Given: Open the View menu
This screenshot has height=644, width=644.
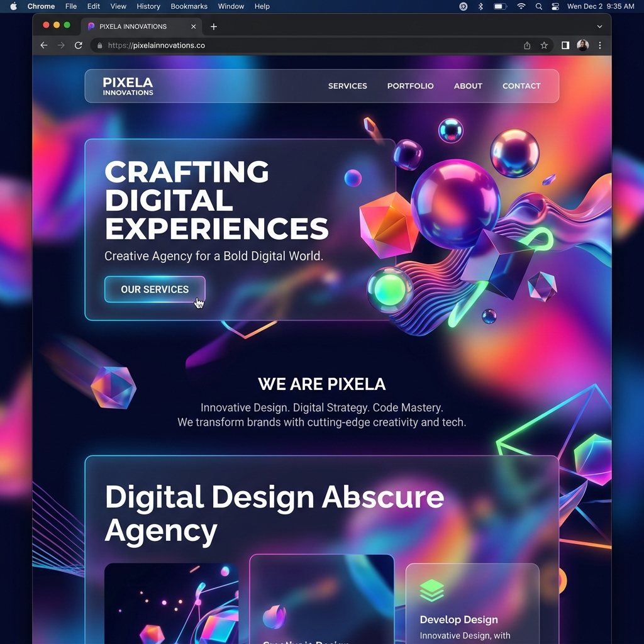Looking at the screenshot, I should tap(118, 6).
